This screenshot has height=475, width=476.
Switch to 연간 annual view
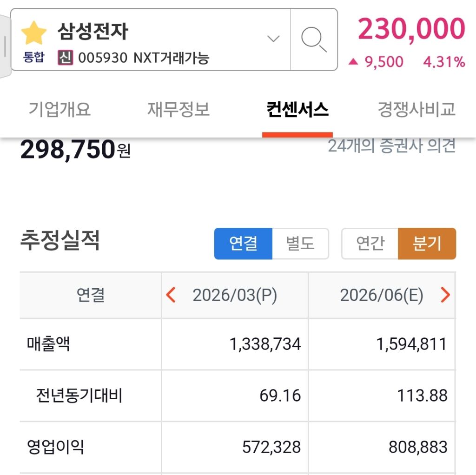click(370, 244)
